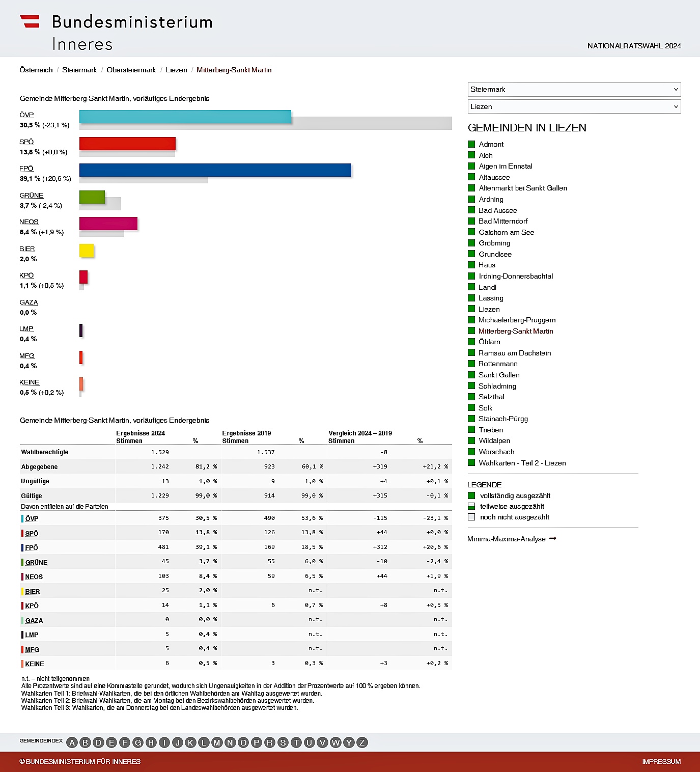Go to Österreich in the breadcrumb
Screen dimensions: 700x772
(36, 70)
